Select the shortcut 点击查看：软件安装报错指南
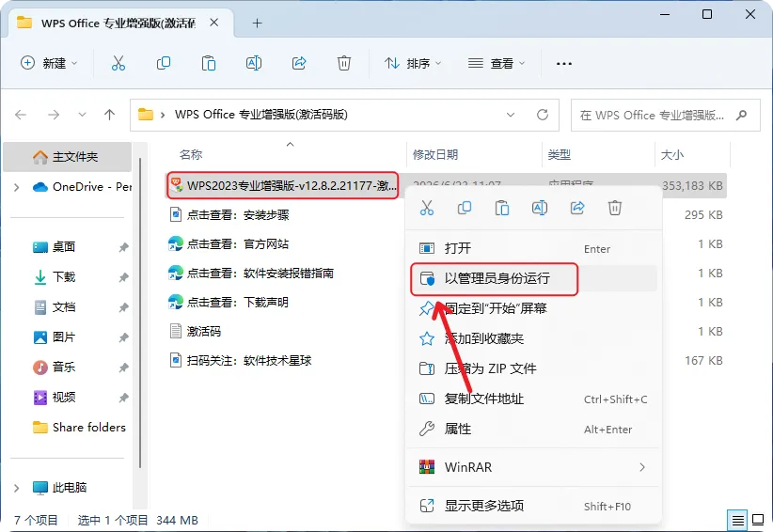Screen dimensions: 773x532 click(x=251, y=273)
